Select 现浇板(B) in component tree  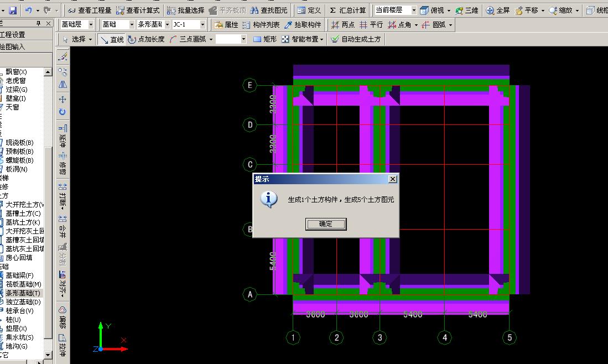coord(19,142)
